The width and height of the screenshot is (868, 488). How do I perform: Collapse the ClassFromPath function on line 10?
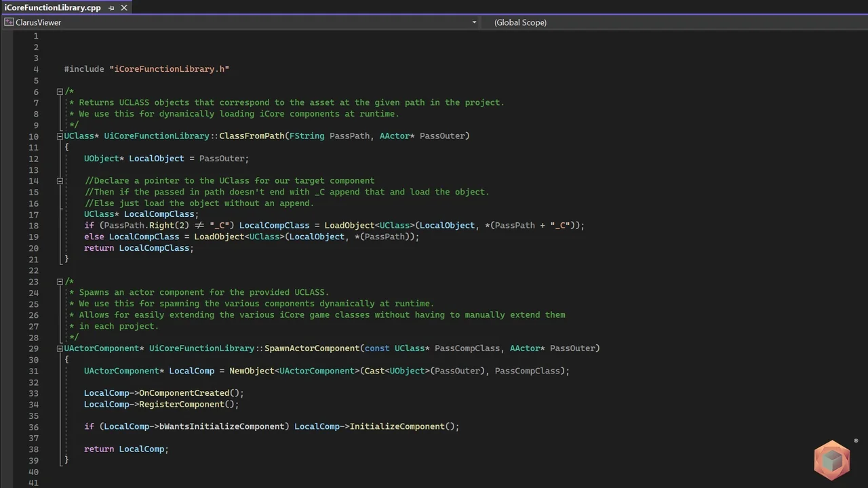60,136
